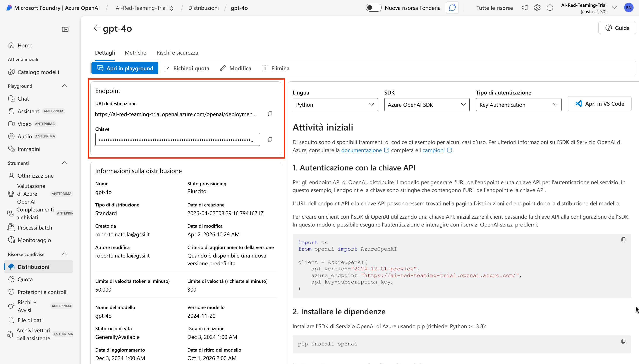Click Richiedi quota button

[187, 68]
